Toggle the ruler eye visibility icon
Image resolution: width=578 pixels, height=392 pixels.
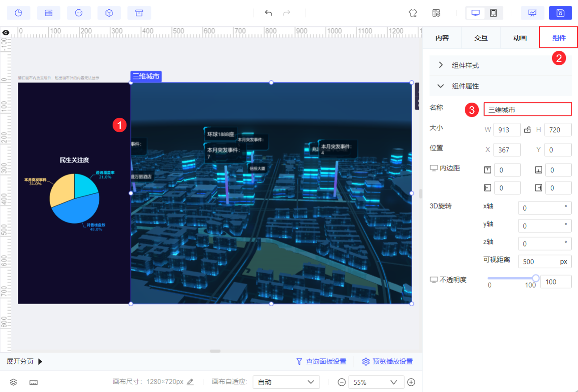(6, 33)
